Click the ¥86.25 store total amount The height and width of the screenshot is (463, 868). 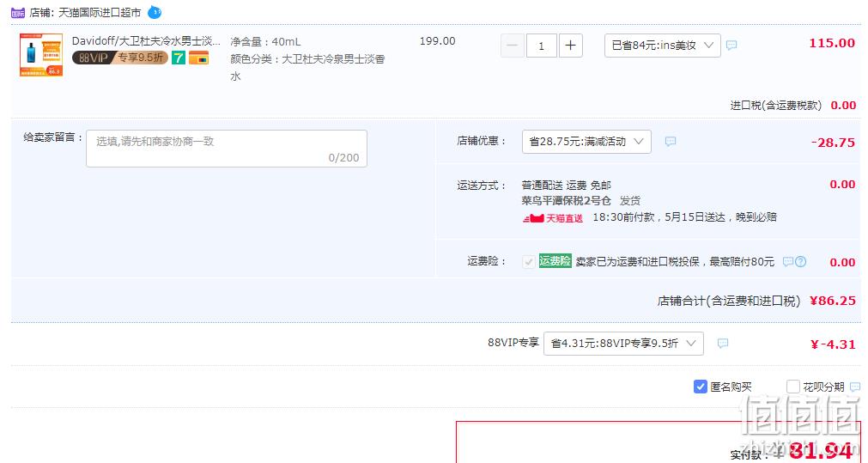[x=833, y=301]
